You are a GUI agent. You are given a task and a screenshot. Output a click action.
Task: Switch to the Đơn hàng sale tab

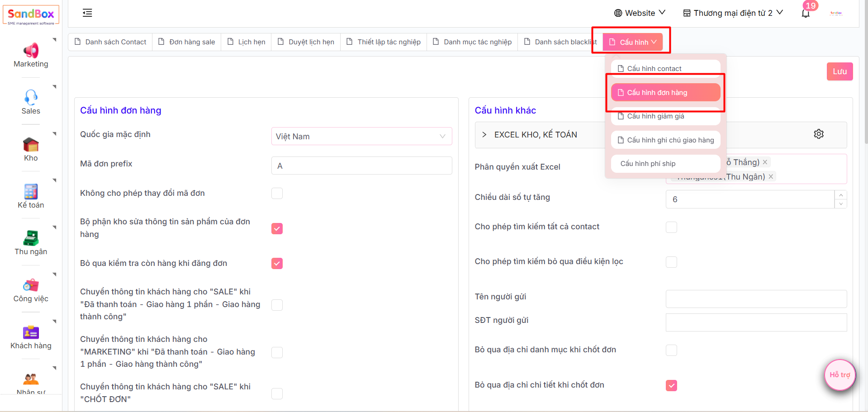point(187,42)
